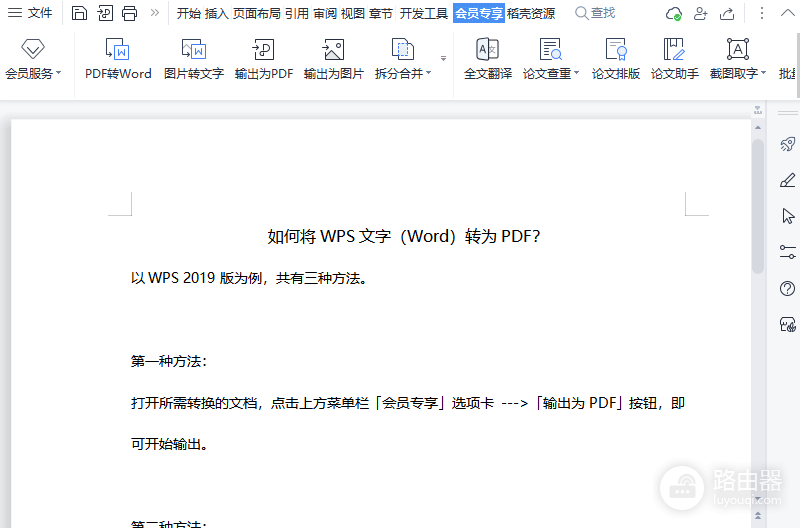Open the 截图取字 dropdown

[738, 60]
